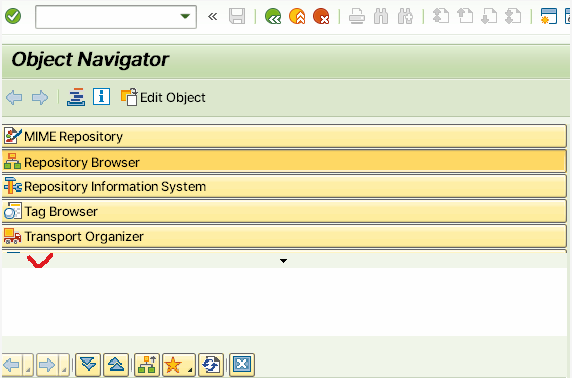Click the Save diskette icon

[237, 16]
